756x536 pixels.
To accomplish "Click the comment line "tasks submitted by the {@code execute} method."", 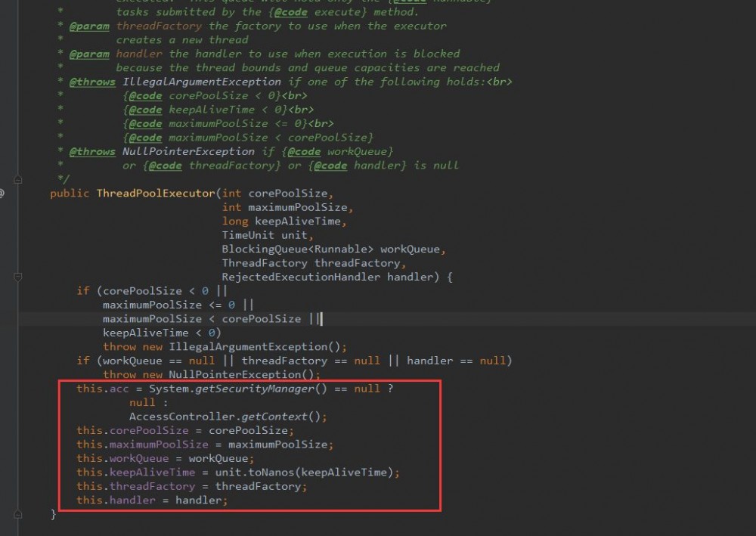I will (268, 12).
